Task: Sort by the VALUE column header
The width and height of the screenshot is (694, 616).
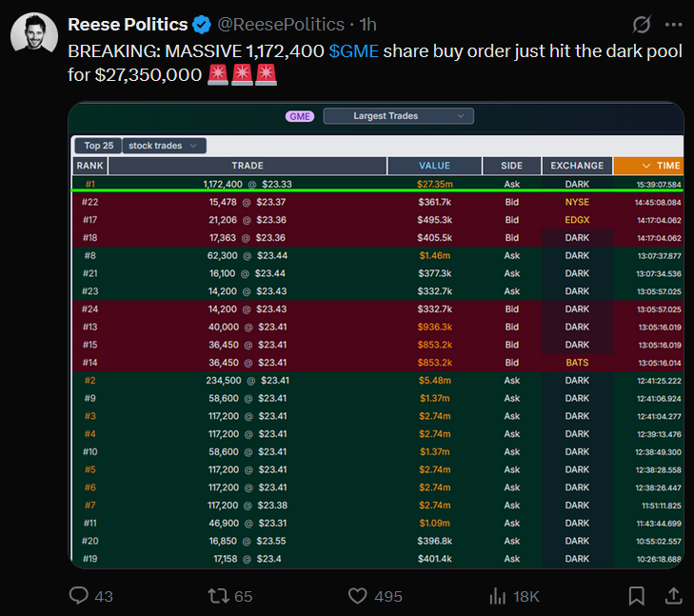Action: (x=434, y=166)
